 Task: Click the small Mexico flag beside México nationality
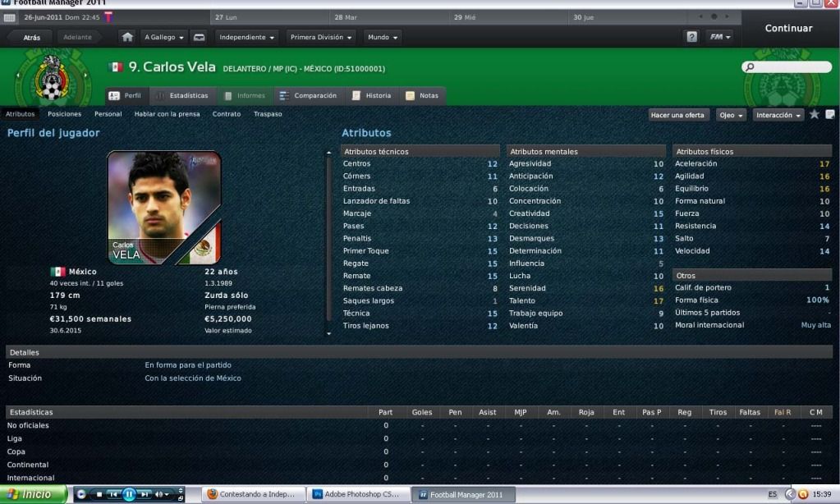[57, 272]
